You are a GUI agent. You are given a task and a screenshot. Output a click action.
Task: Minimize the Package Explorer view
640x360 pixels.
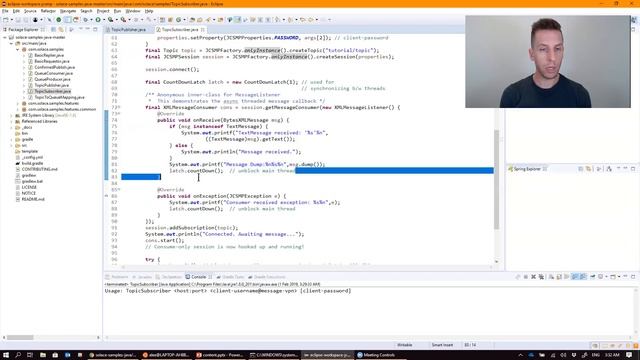[x=88, y=29]
